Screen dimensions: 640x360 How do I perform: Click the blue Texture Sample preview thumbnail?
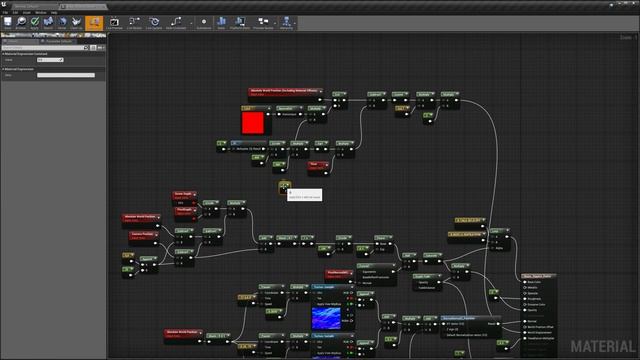tap(326, 318)
